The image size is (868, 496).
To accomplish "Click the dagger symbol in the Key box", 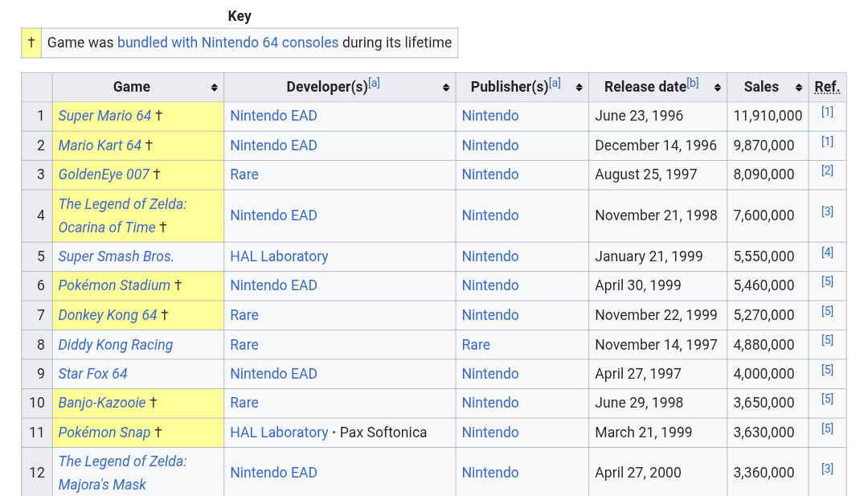I will 31,43.
